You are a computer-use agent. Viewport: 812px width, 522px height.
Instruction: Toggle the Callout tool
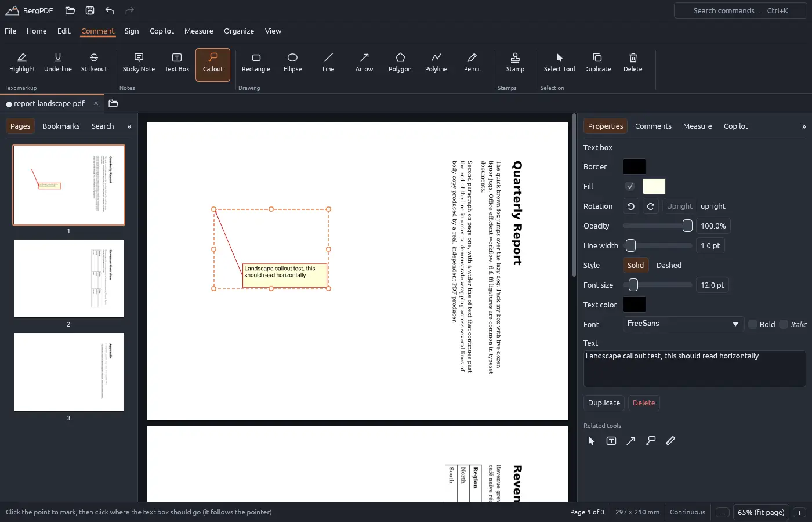[213, 64]
